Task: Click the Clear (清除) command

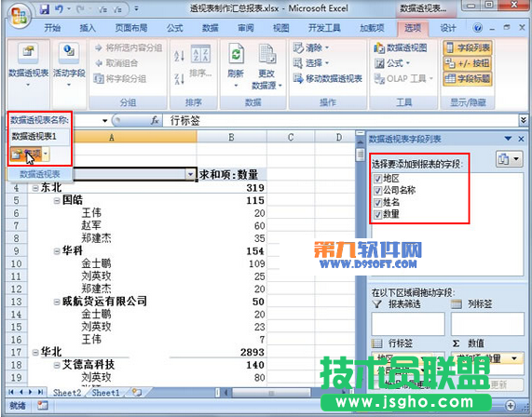Action: click(311, 47)
